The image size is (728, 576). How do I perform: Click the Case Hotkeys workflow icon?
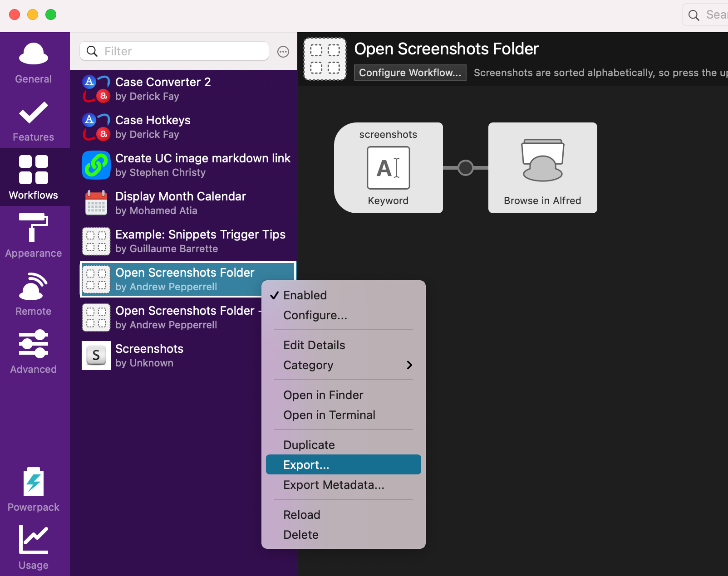click(96, 127)
